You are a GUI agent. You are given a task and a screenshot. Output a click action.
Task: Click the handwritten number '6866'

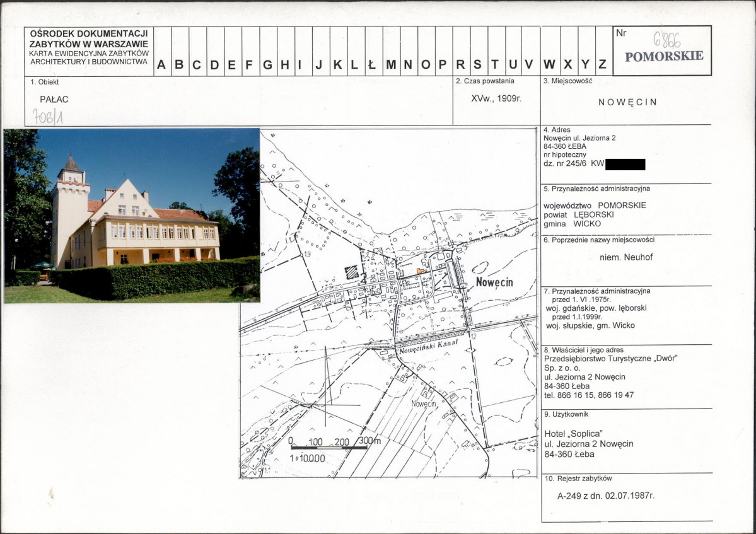[x=667, y=40]
